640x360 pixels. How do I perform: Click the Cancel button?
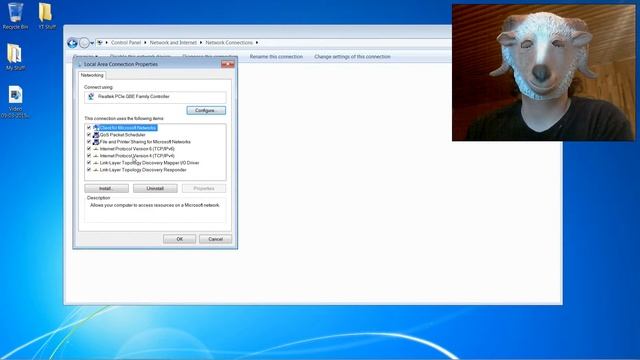216,239
